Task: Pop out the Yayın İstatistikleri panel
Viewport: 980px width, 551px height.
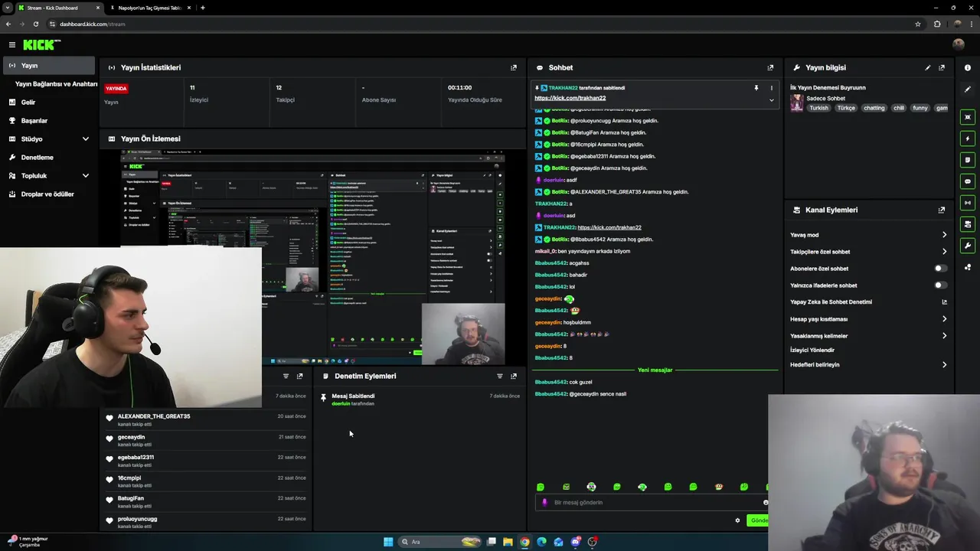Action: click(x=514, y=67)
